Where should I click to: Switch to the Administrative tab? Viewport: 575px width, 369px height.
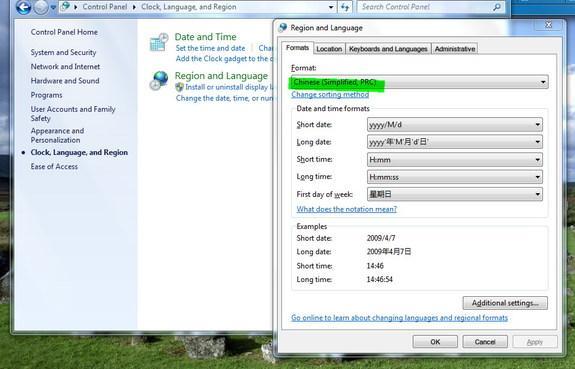[x=455, y=49]
